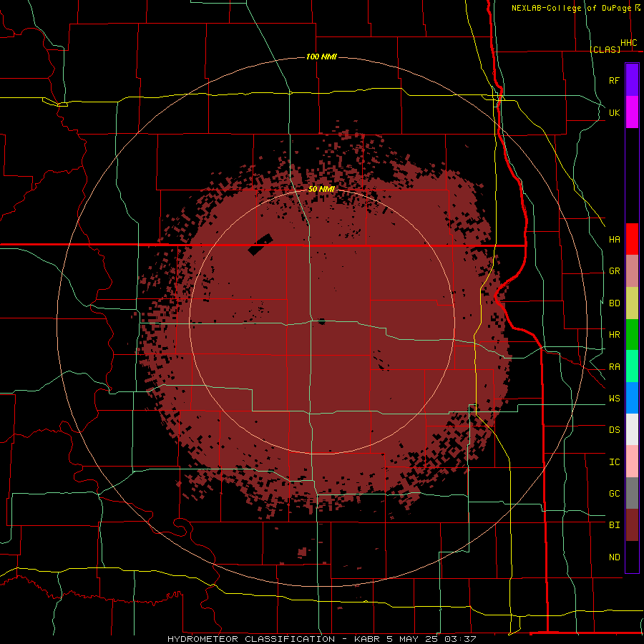
Task: Click the 'RF' legend label
Action: (614, 80)
